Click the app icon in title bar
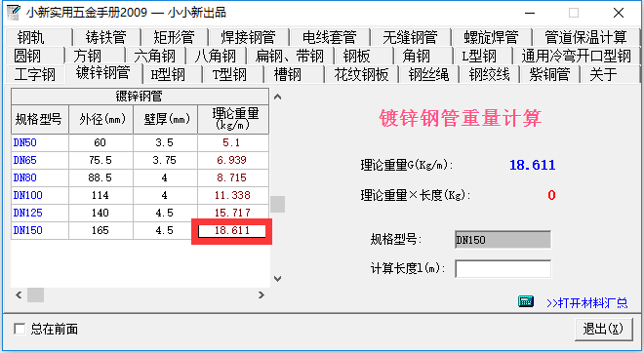This screenshot has height=353, width=644. (x=13, y=13)
